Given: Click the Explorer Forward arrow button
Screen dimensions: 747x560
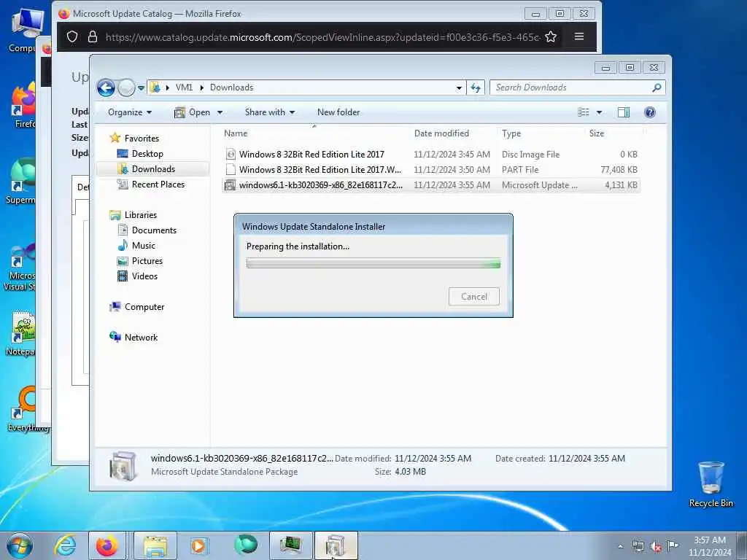Looking at the screenshot, I should click(126, 87).
